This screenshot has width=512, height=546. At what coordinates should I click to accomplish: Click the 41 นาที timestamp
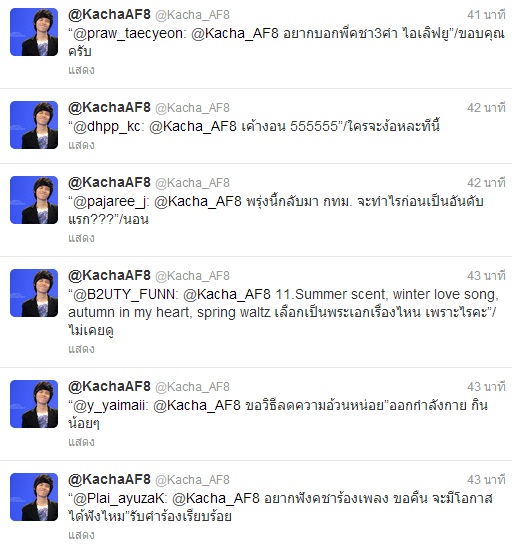click(486, 15)
